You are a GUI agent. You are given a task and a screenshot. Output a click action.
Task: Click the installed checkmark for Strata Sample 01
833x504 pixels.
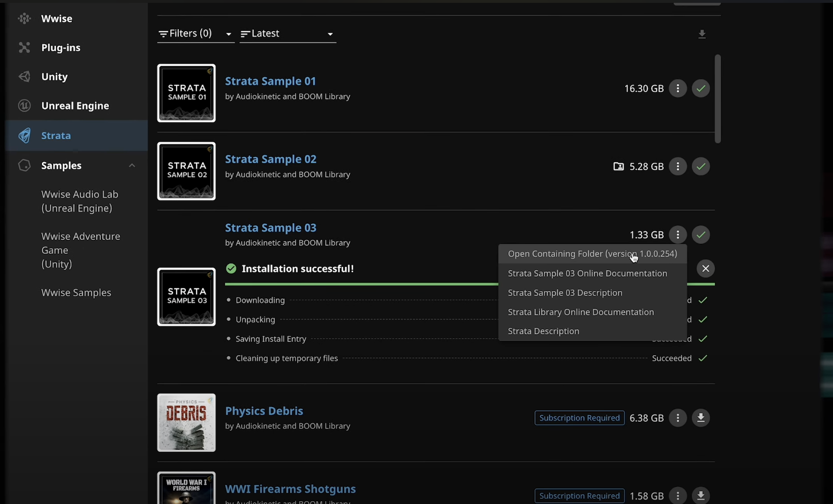pyautogui.click(x=701, y=88)
